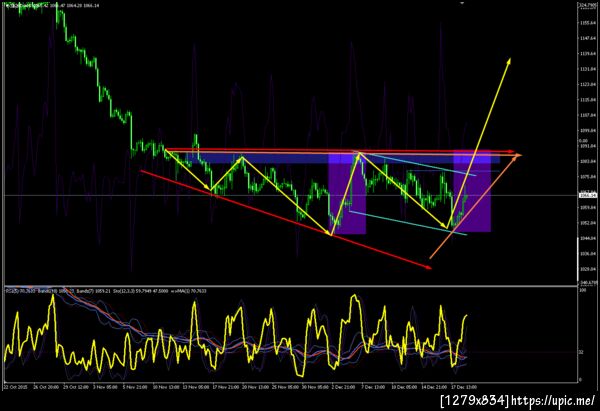
Task: Click the 22 Oct 2015 time label
Action: point(16,387)
